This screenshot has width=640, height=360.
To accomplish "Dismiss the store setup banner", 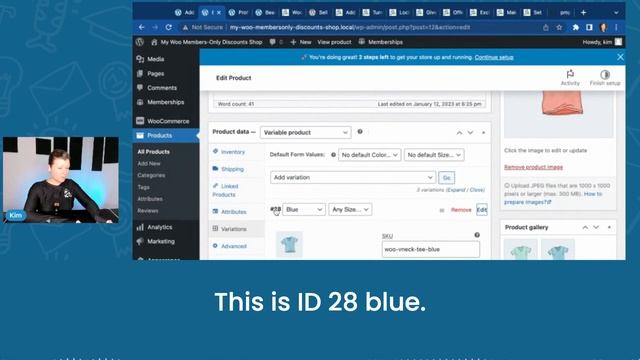I will 620,57.
